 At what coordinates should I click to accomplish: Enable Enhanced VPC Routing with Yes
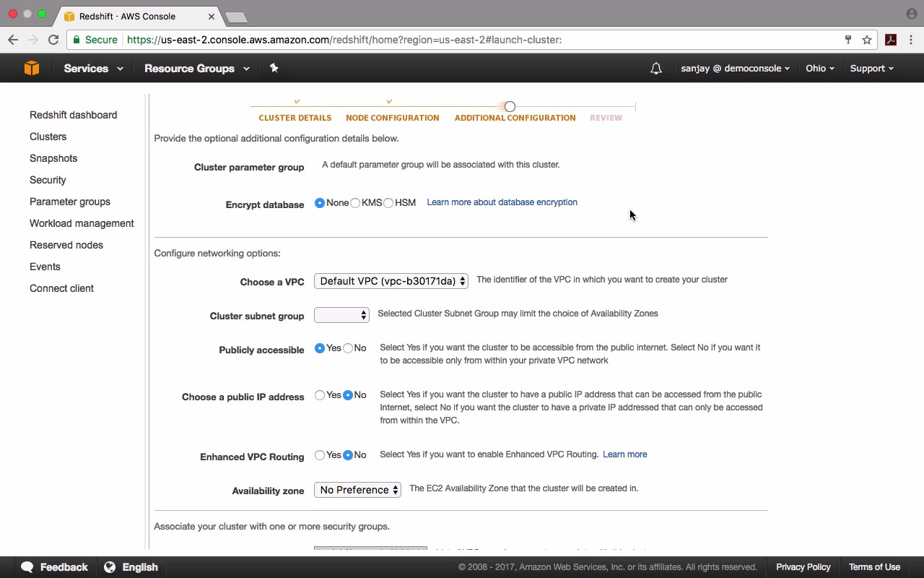click(320, 455)
